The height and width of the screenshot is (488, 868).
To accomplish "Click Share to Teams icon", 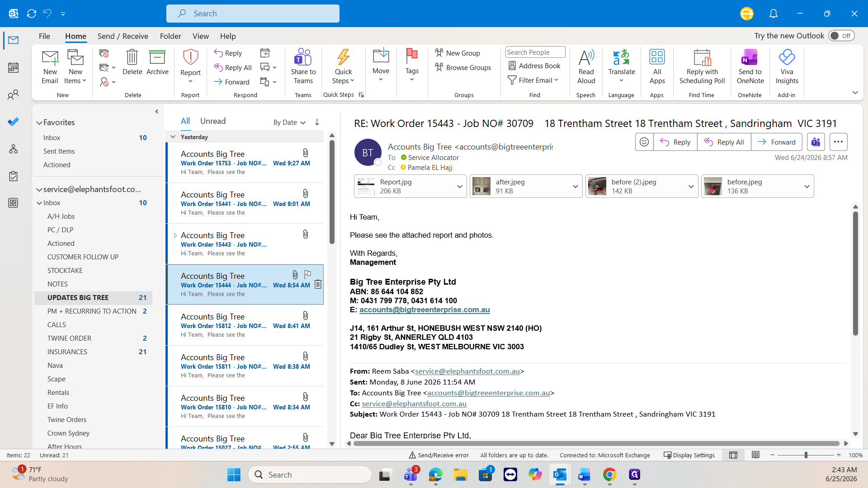I will tap(303, 67).
